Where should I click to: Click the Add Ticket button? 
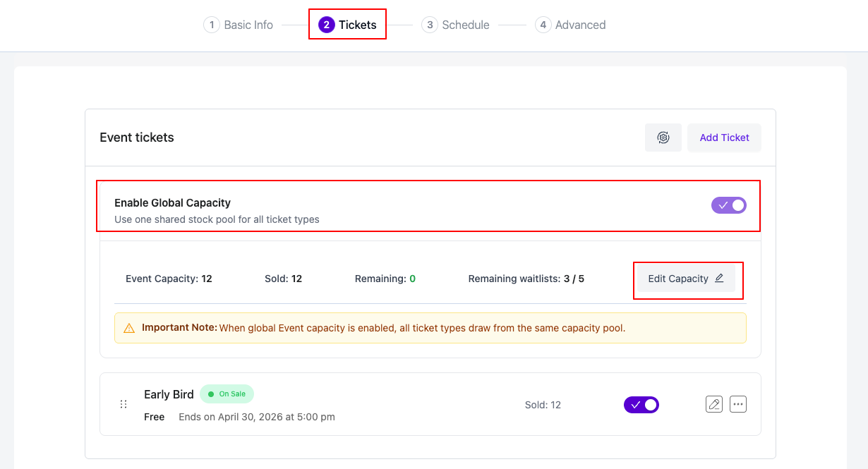(x=724, y=138)
